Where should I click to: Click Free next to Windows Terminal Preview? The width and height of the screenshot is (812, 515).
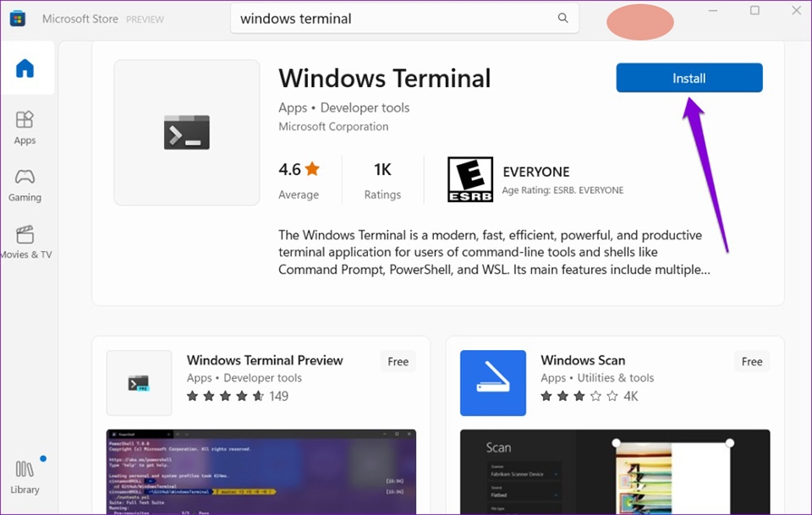click(398, 361)
